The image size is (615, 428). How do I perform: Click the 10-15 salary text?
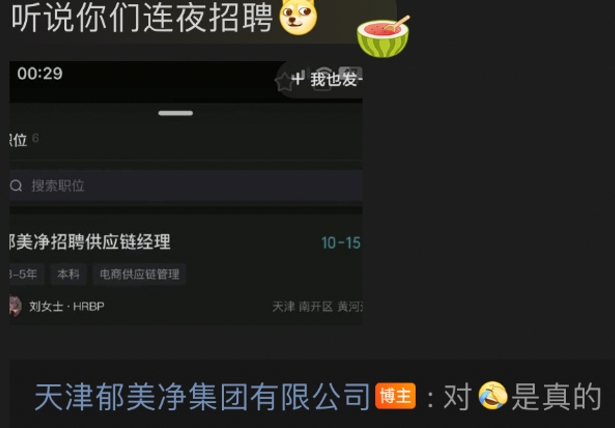pyautogui.click(x=341, y=243)
